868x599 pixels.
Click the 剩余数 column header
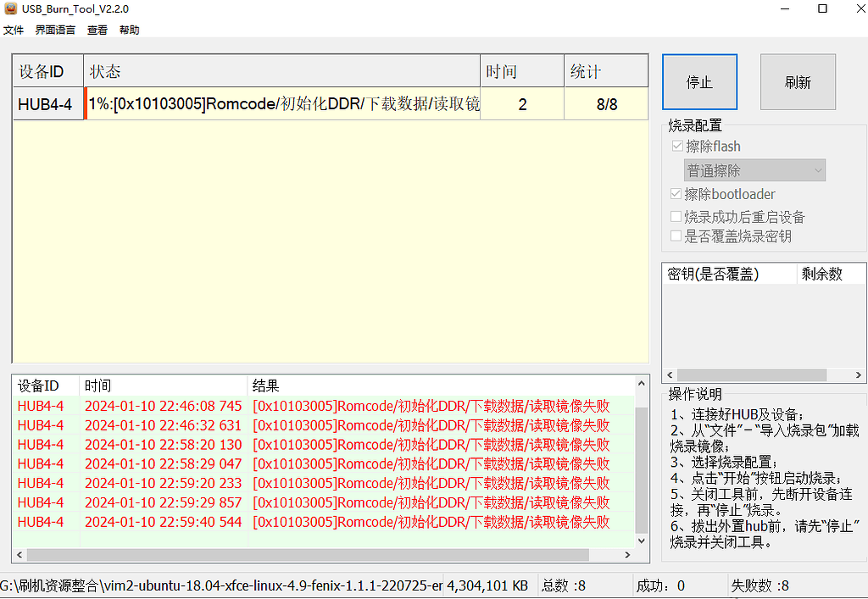[x=831, y=274]
